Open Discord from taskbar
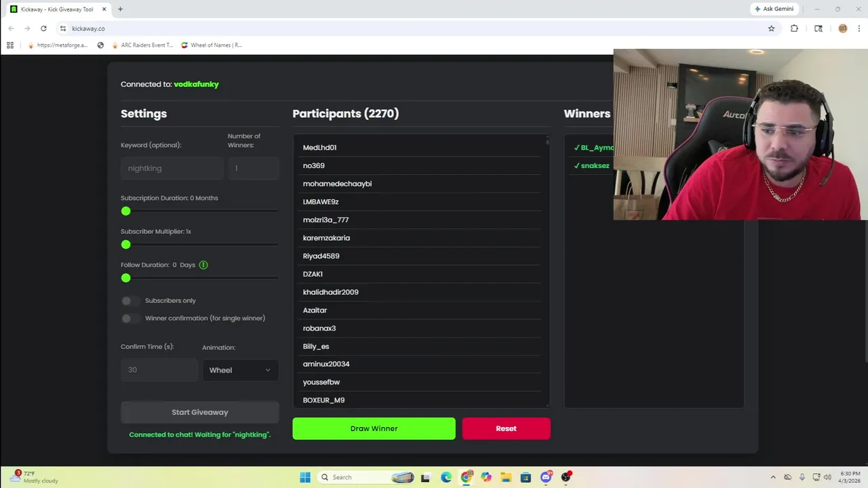Image resolution: width=868 pixels, height=488 pixels. click(x=546, y=477)
